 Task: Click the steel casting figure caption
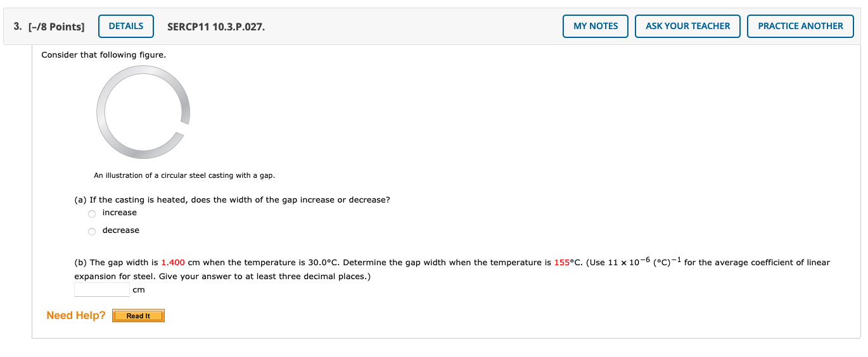[184, 175]
